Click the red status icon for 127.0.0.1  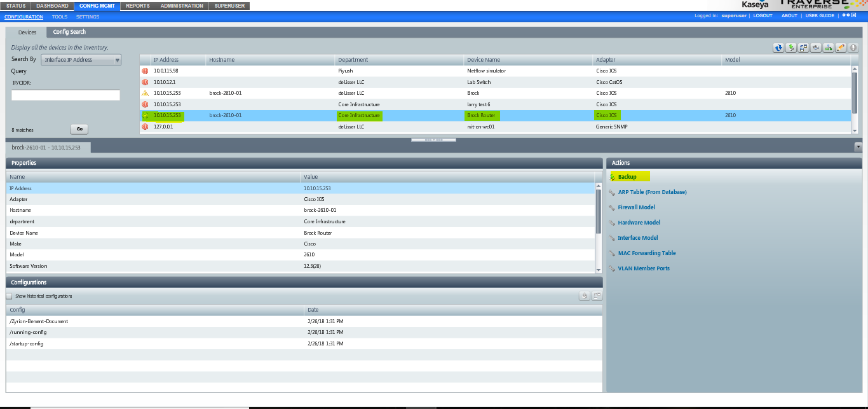click(145, 127)
